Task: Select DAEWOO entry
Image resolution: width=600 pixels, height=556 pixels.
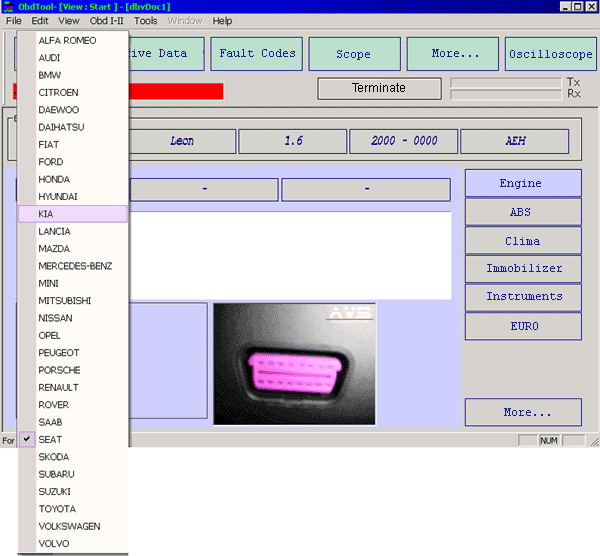Action: coord(73,110)
